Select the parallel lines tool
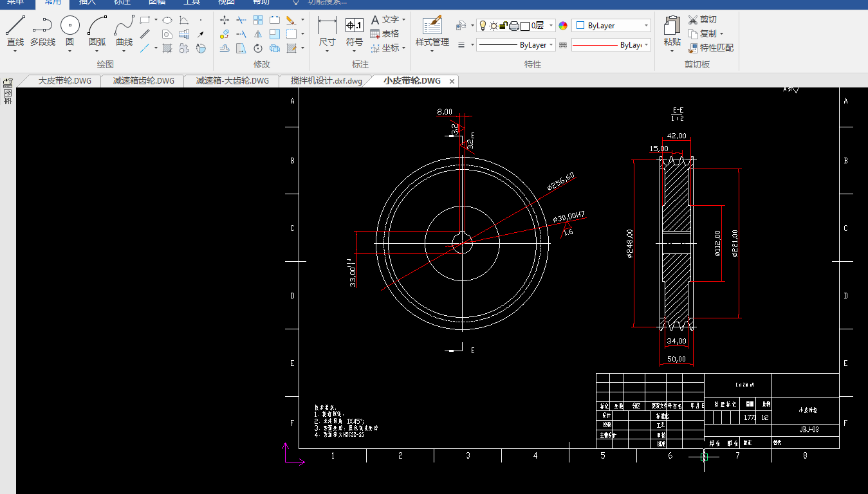Screen dimensions: 868x494 pos(145,34)
